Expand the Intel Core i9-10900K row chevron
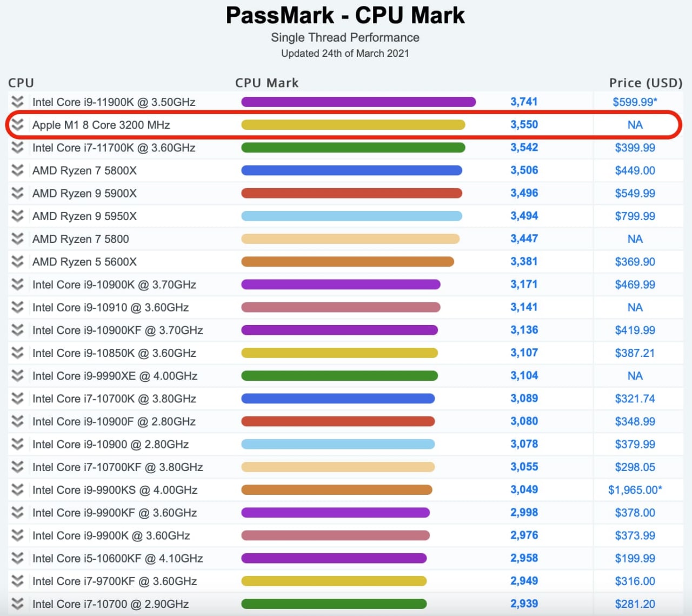This screenshot has width=692, height=616. coord(18,284)
